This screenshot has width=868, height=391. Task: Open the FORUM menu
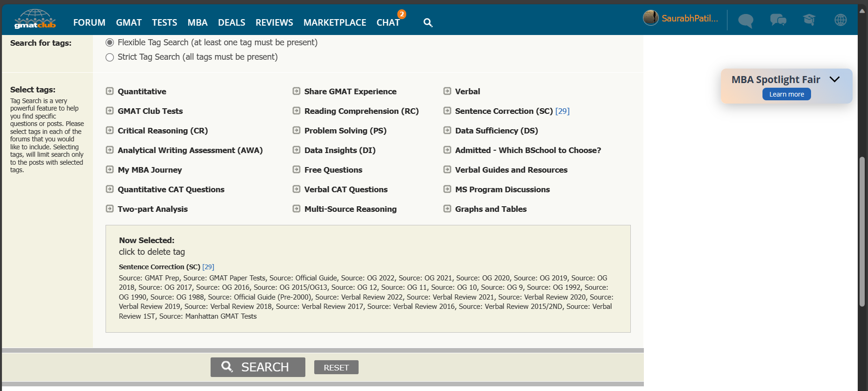point(89,22)
